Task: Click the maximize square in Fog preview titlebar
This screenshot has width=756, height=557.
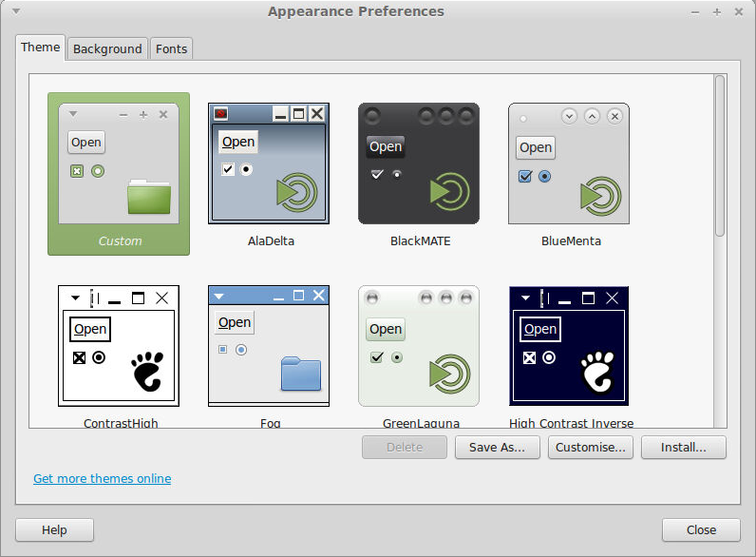Action: 299,295
